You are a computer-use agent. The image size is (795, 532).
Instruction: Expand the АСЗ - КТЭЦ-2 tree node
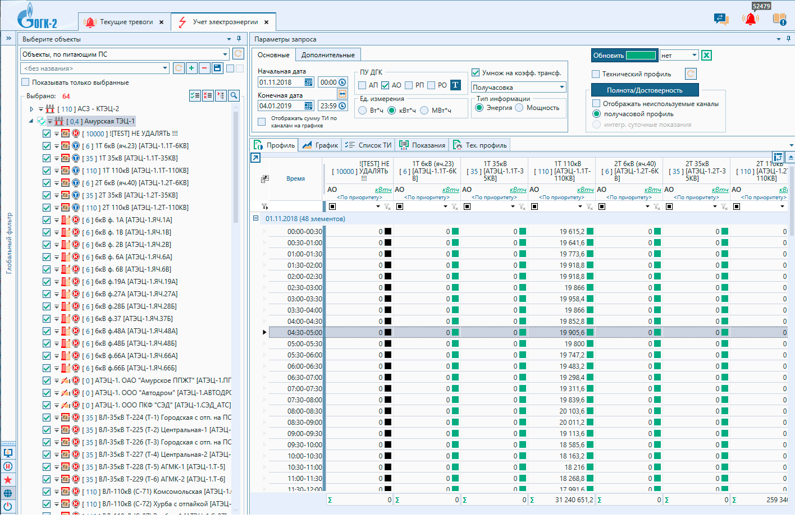[x=32, y=109]
